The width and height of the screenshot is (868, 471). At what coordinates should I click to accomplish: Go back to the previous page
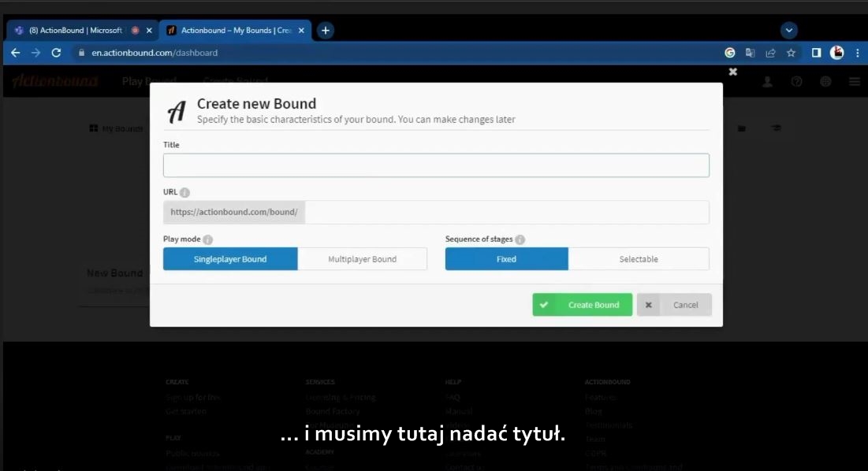tap(16, 53)
